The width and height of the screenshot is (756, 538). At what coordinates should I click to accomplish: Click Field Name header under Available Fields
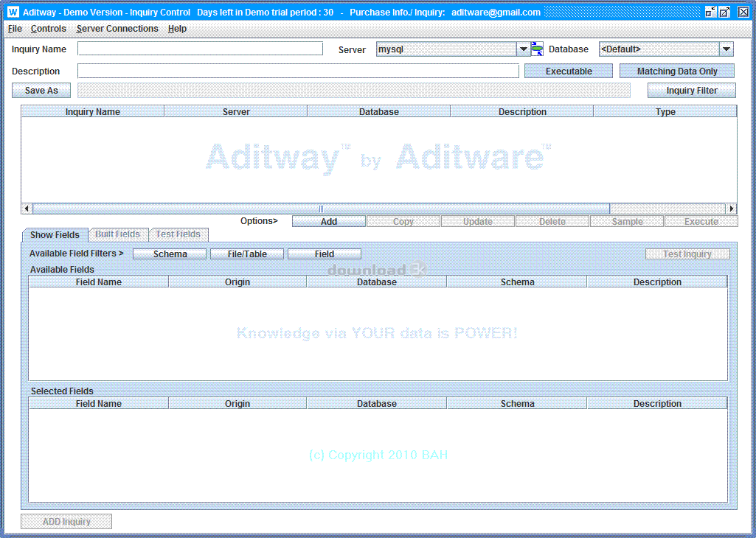(x=99, y=282)
